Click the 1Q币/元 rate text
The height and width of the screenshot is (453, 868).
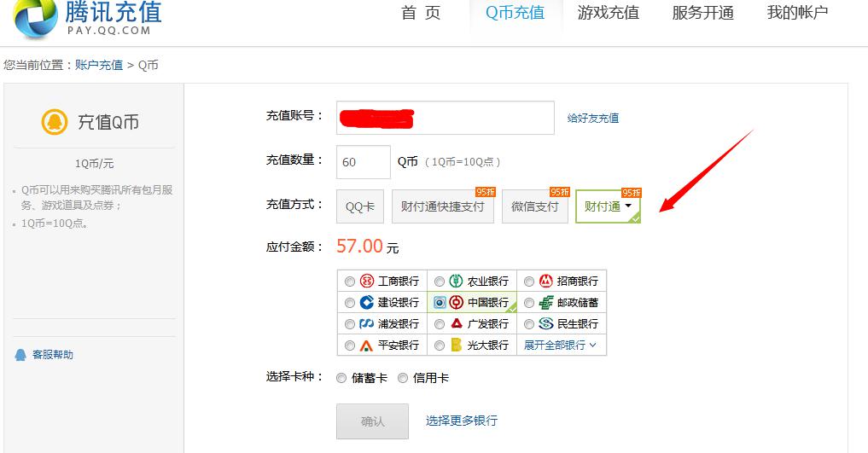(x=94, y=163)
